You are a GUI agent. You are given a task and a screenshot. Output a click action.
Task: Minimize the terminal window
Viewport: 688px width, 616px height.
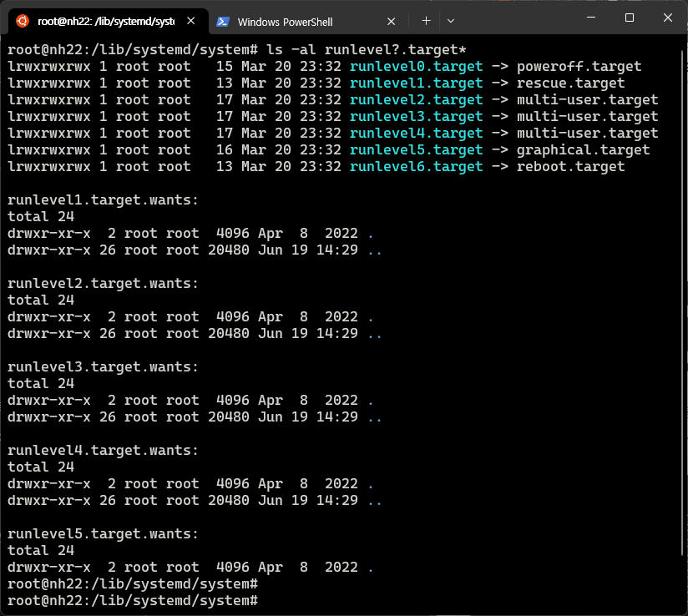(x=591, y=18)
